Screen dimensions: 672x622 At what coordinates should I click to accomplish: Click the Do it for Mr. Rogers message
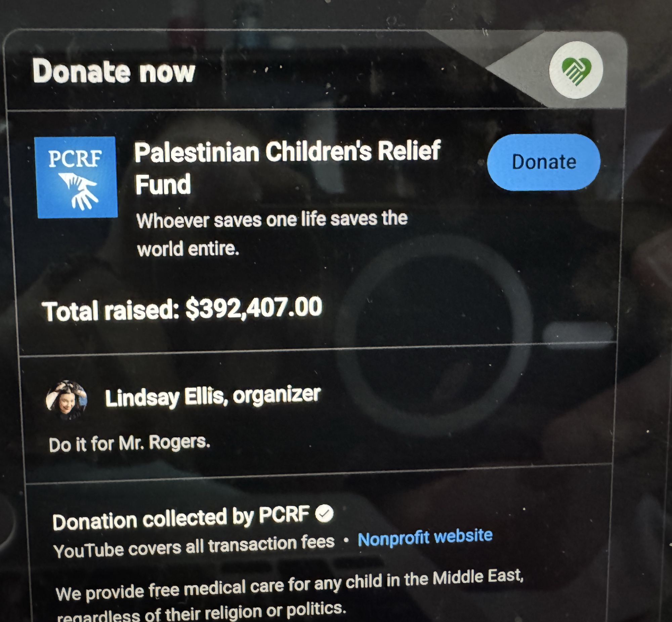pos(130,443)
